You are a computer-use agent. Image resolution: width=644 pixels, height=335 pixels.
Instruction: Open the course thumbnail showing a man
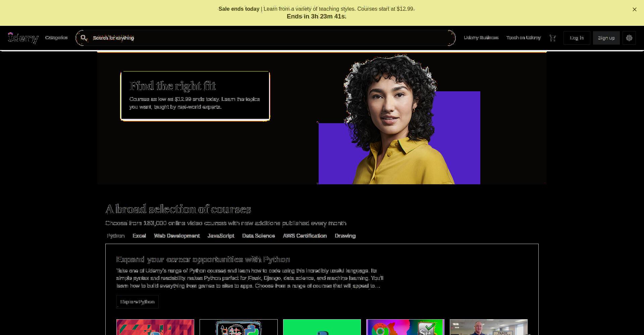[489, 327]
